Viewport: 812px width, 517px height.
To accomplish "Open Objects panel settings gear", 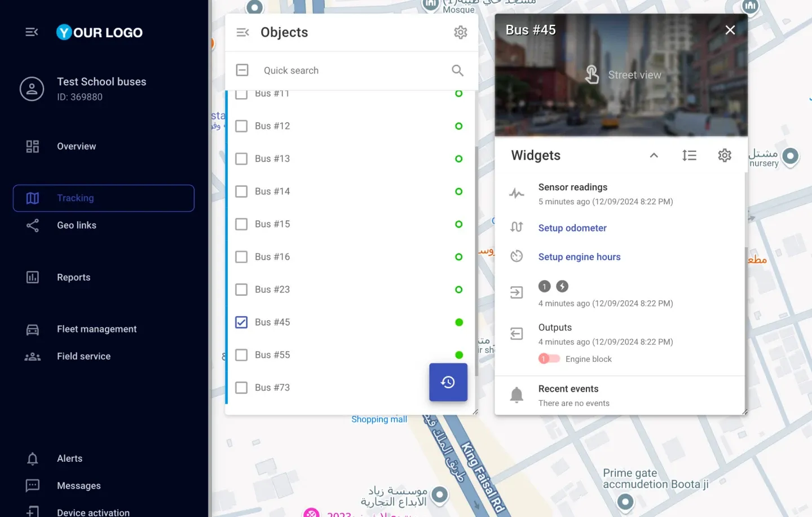I will point(461,32).
